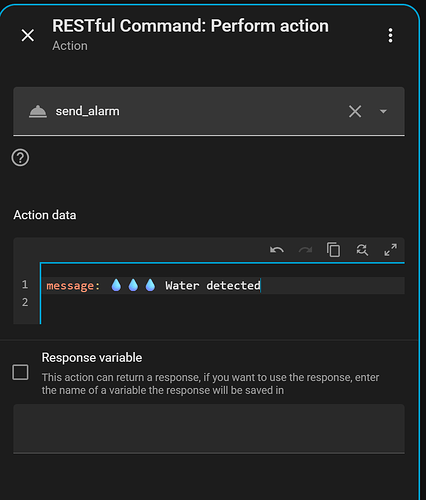Select the 'message:' key in YAML
Image resolution: width=426 pixels, height=500 pixels.
[x=73, y=286]
